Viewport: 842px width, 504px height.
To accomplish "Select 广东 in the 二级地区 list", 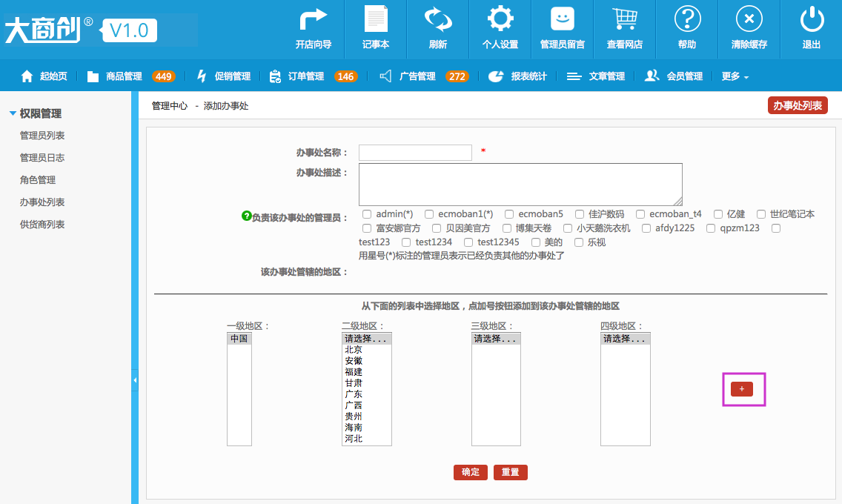I will point(366,394).
